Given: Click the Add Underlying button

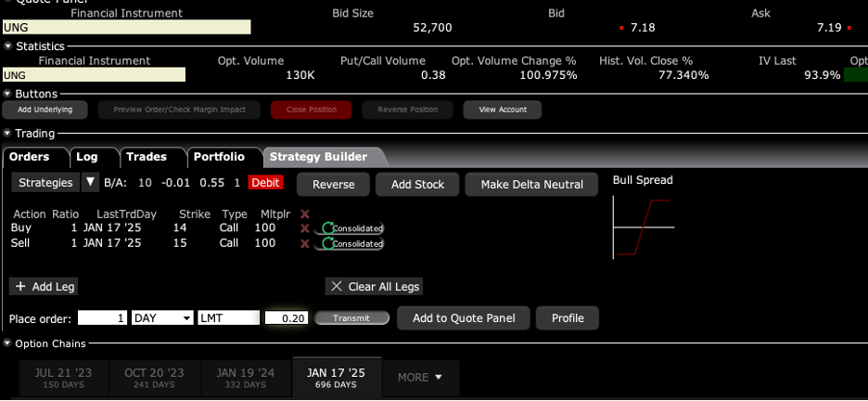Looking at the screenshot, I should pyautogui.click(x=45, y=110).
